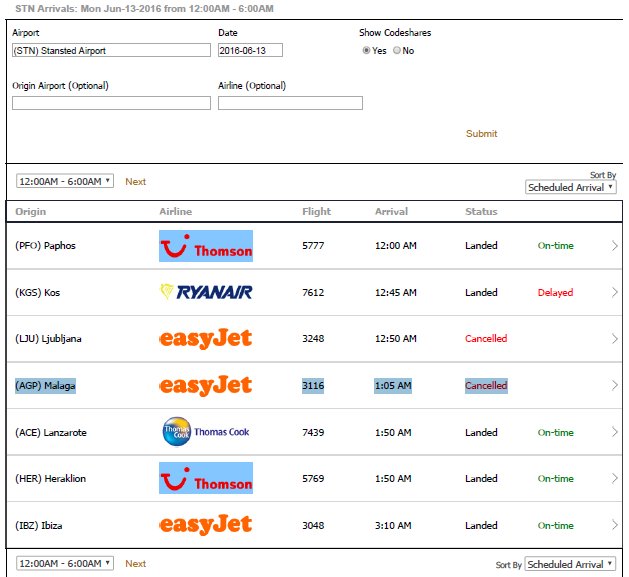
Task: Click the Airline optional input field
Action: click(290, 103)
